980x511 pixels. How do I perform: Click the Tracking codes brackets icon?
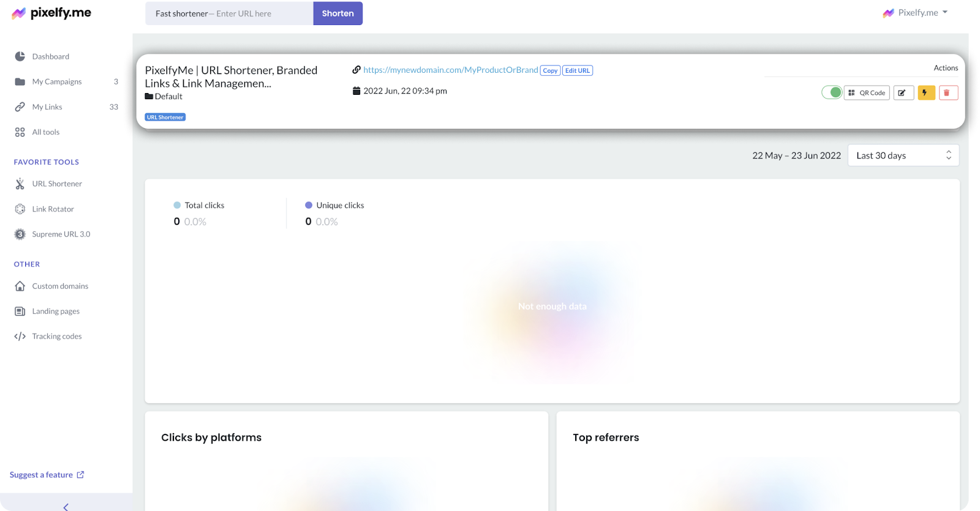tap(20, 336)
